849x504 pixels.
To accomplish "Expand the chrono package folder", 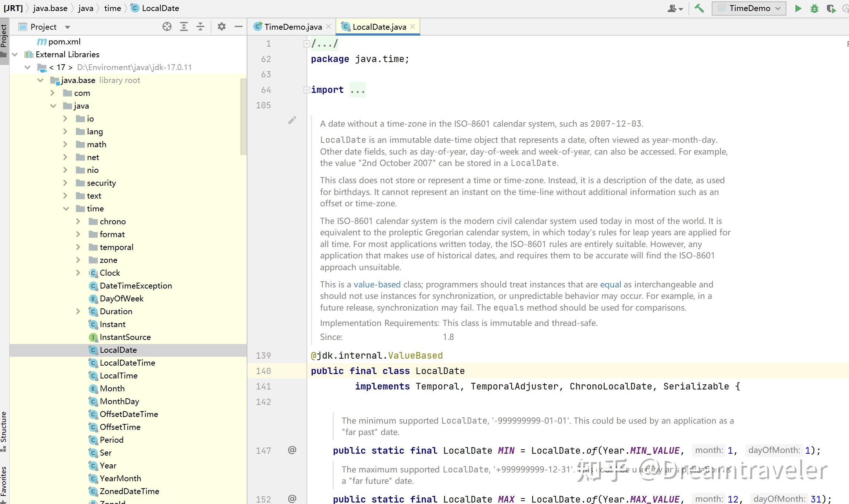I will click(78, 221).
